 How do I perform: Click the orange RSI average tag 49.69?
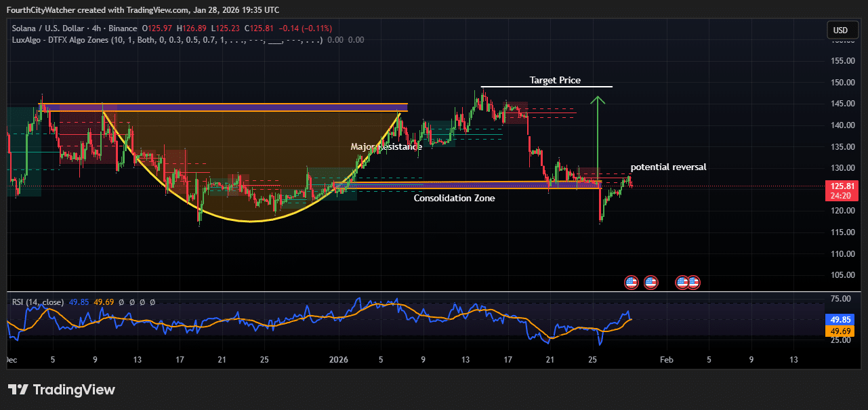click(x=841, y=331)
